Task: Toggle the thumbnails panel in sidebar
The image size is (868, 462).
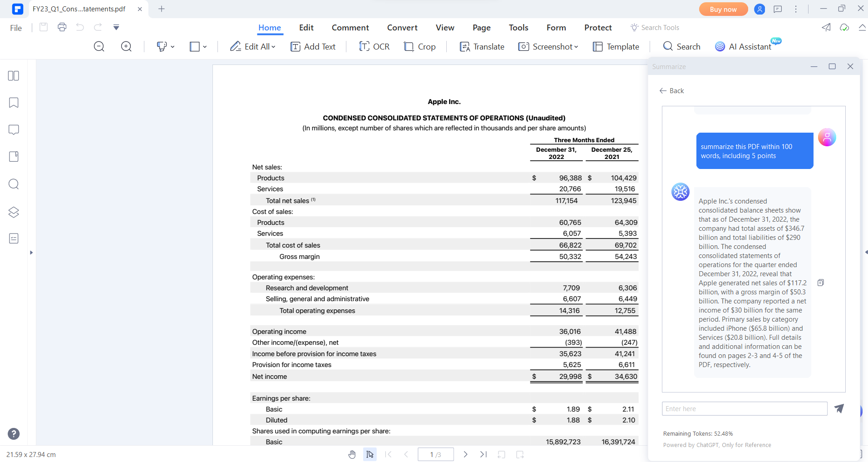Action: click(x=14, y=76)
